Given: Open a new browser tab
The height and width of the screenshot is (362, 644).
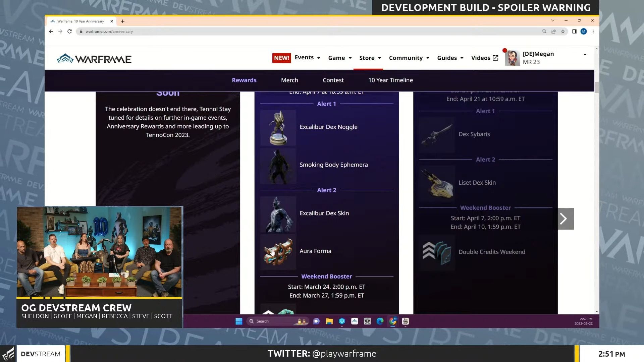Looking at the screenshot, I should [x=123, y=21].
